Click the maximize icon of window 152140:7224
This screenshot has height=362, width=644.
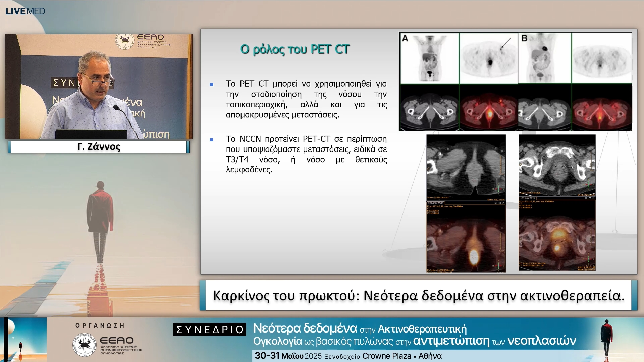click(x=590, y=198)
